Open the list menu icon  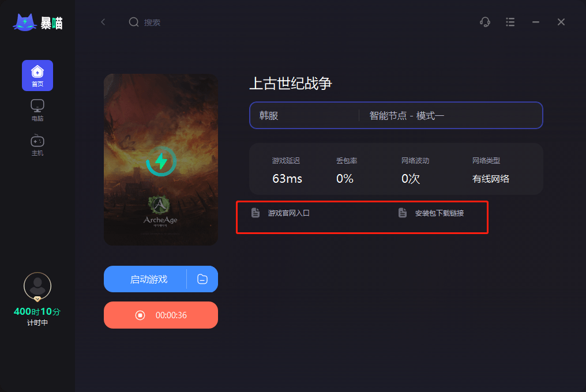pyautogui.click(x=510, y=22)
